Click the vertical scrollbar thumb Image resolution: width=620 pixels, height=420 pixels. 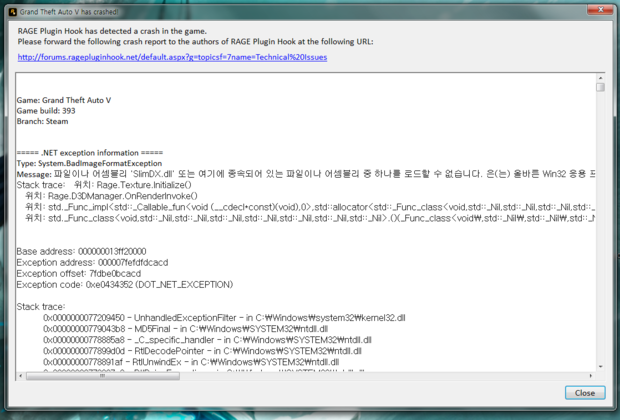click(600, 87)
